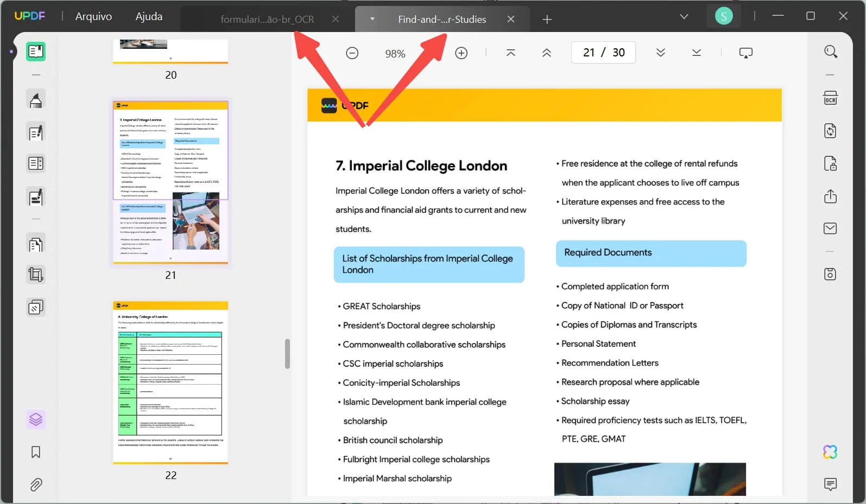
Task: Click CSC imperial scholarships line
Action: tap(390, 363)
